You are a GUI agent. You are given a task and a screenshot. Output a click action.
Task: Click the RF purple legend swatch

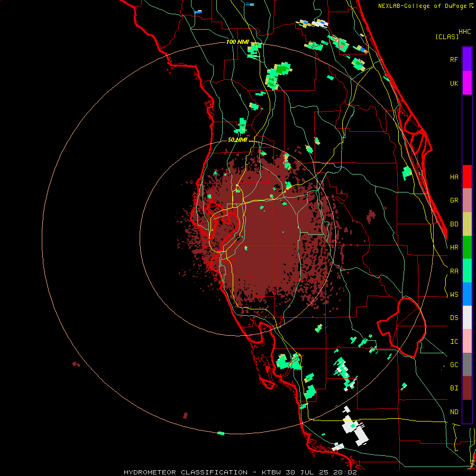click(467, 59)
